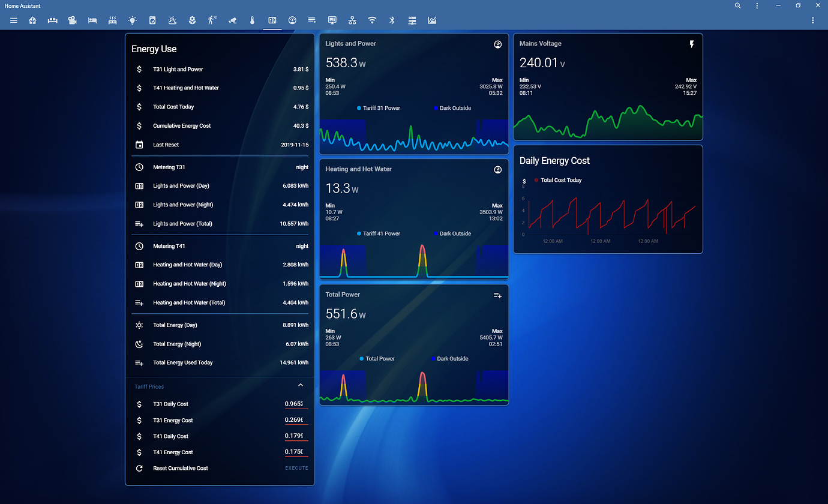Switch to the Home dashboard tab
The width and height of the screenshot is (828, 504).
[x=32, y=20]
